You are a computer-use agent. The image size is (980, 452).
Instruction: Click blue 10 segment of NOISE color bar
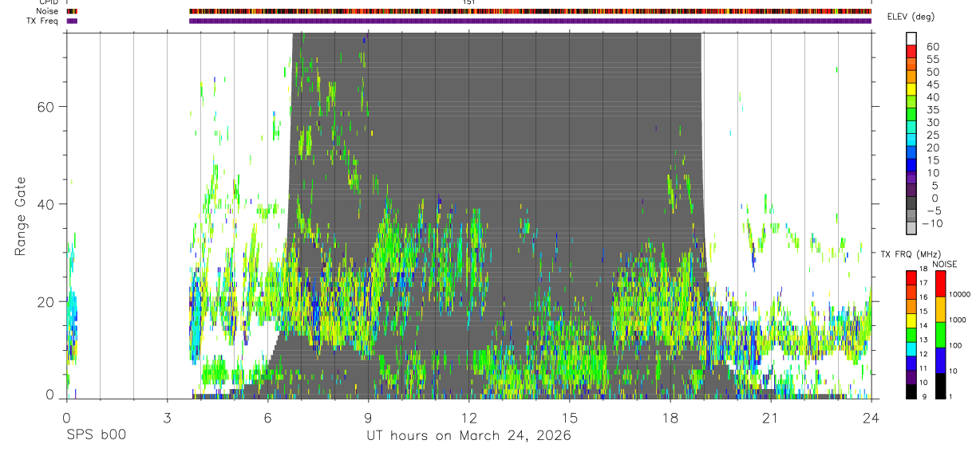(941, 360)
